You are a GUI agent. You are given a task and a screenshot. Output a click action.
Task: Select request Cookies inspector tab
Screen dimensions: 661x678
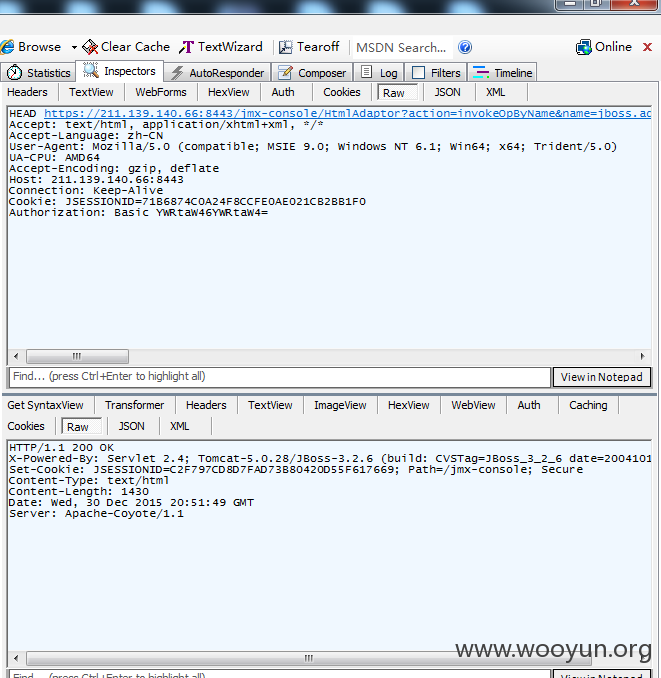[342, 92]
